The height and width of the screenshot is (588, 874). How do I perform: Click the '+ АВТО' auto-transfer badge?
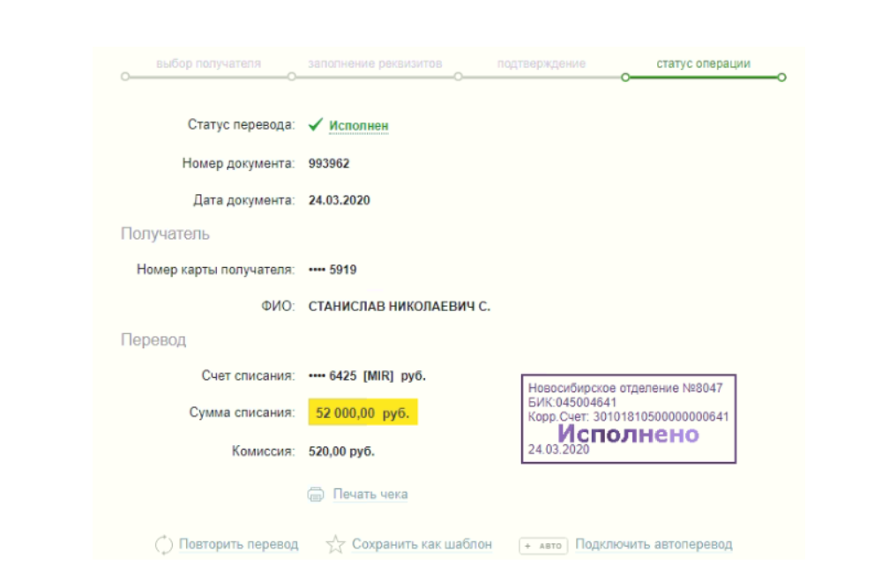click(x=543, y=546)
